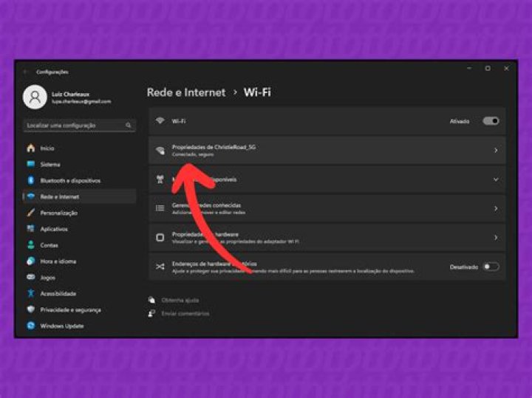532x398 pixels.
Task: Click the Personalização brush icon
Action: [30, 213]
